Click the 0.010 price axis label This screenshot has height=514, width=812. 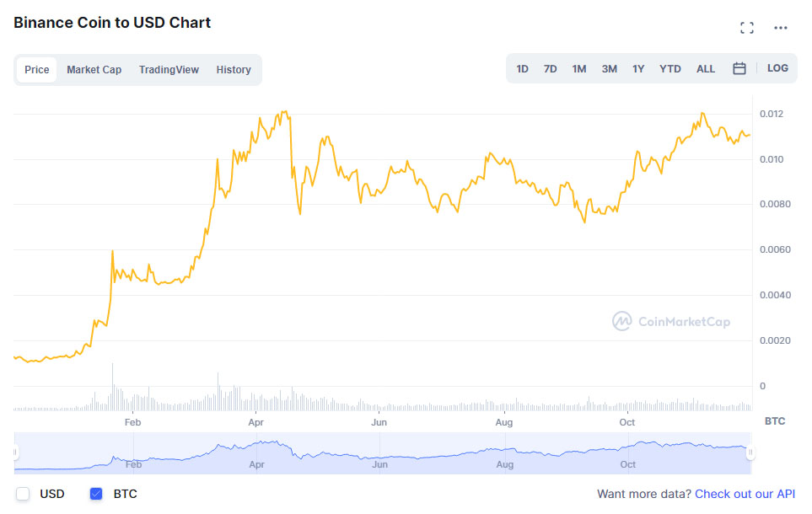tap(771, 159)
